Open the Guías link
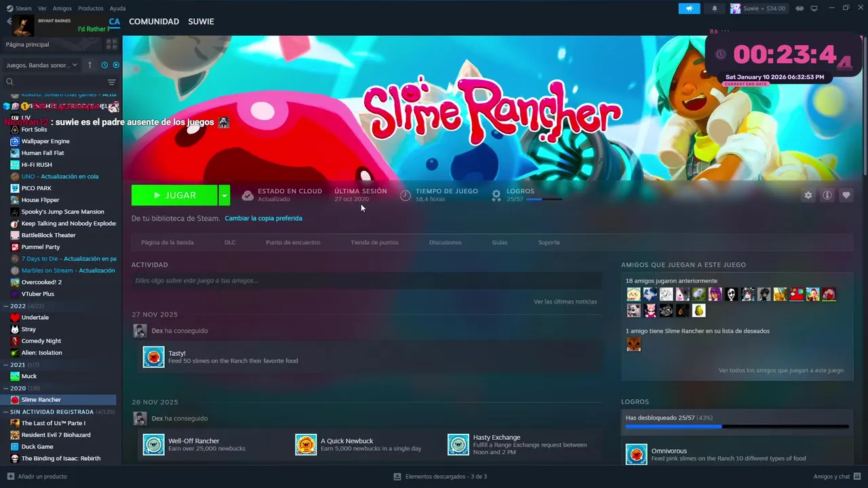 499,242
